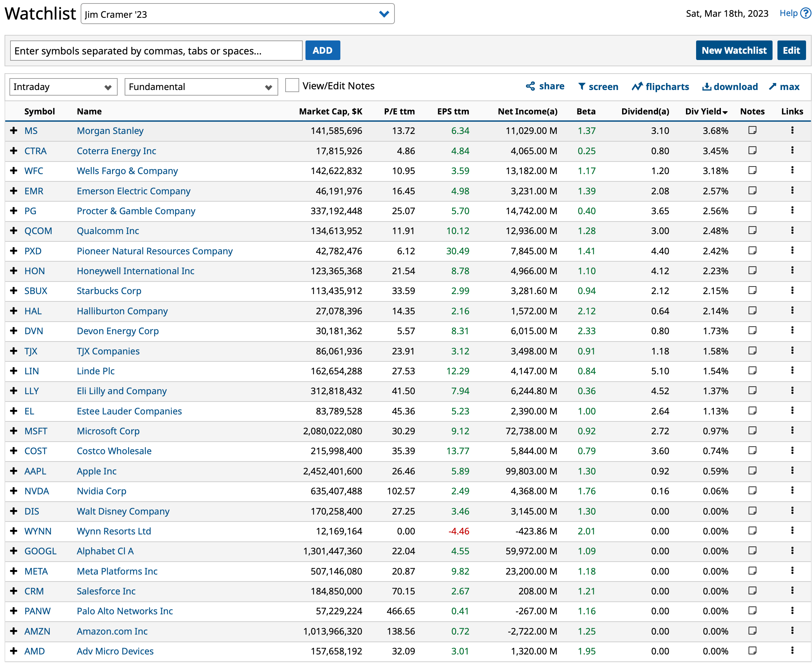The image size is (812, 667).
Task: Open the Palo Alto Networks Inc link
Action: coord(125,611)
